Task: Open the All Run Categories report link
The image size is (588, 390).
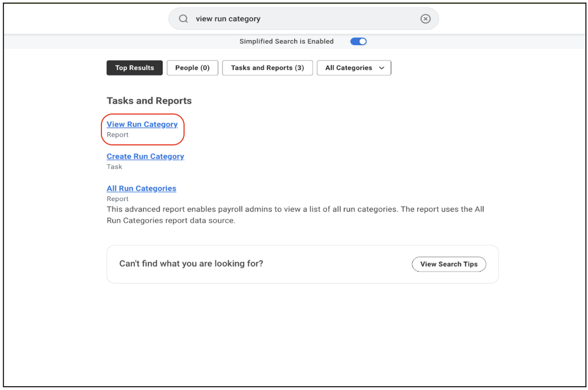Action: click(142, 188)
